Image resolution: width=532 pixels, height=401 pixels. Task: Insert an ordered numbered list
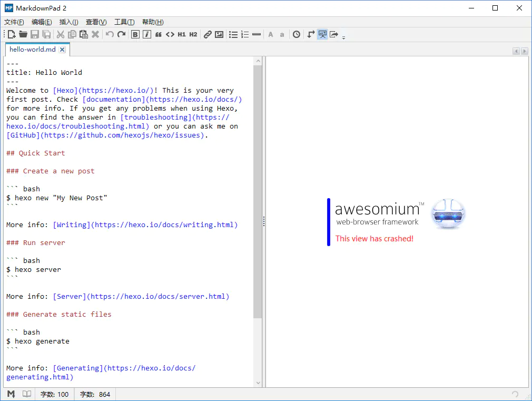[245, 34]
